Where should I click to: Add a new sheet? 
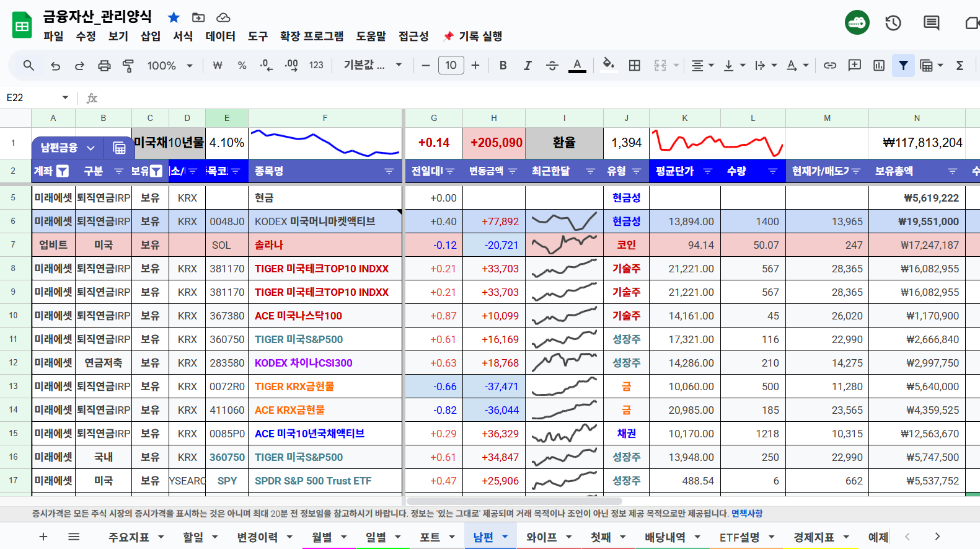tap(43, 537)
